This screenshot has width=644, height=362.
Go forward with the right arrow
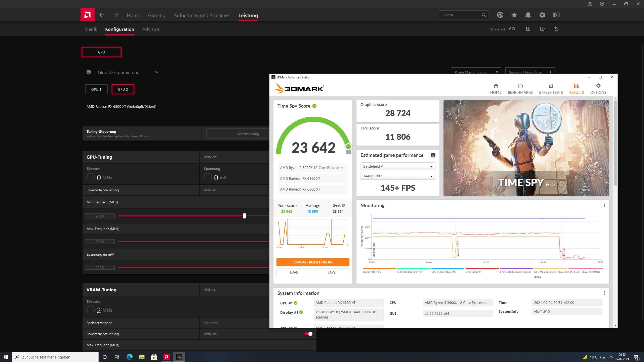click(x=116, y=15)
